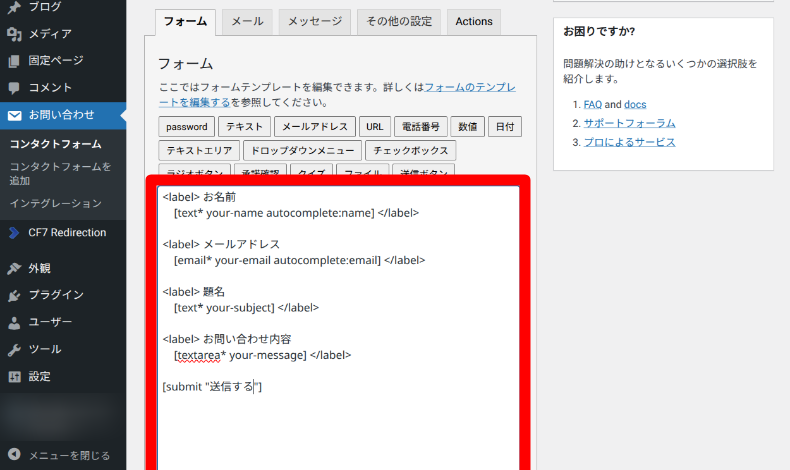Click the collapse menu arrow icon
Screen dimensions: 790x470
click(14, 454)
